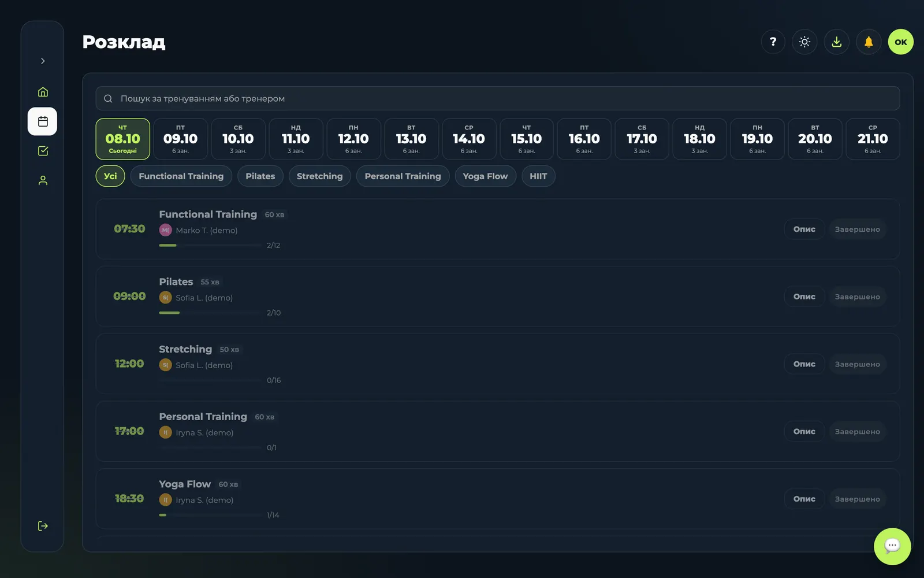Click Marko T. trainer avatar
The width and height of the screenshot is (924, 578).
point(166,230)
